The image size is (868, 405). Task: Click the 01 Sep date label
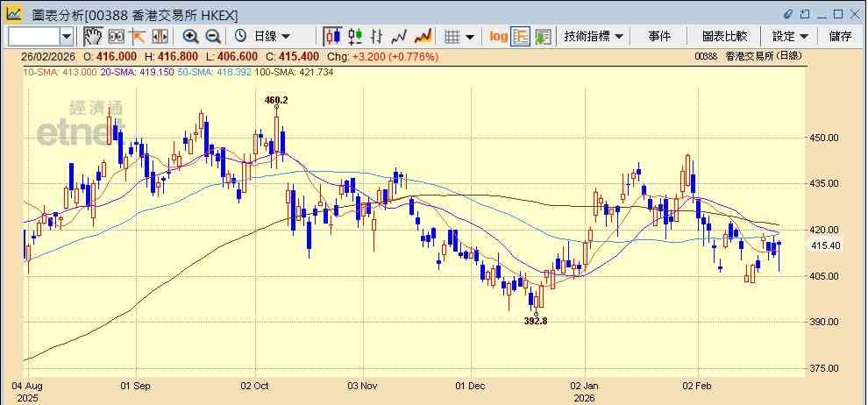coord(136,386)
